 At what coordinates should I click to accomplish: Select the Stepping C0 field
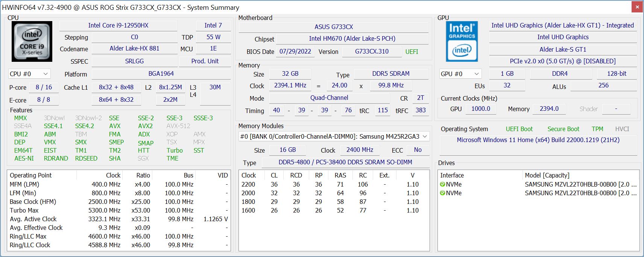134,37
